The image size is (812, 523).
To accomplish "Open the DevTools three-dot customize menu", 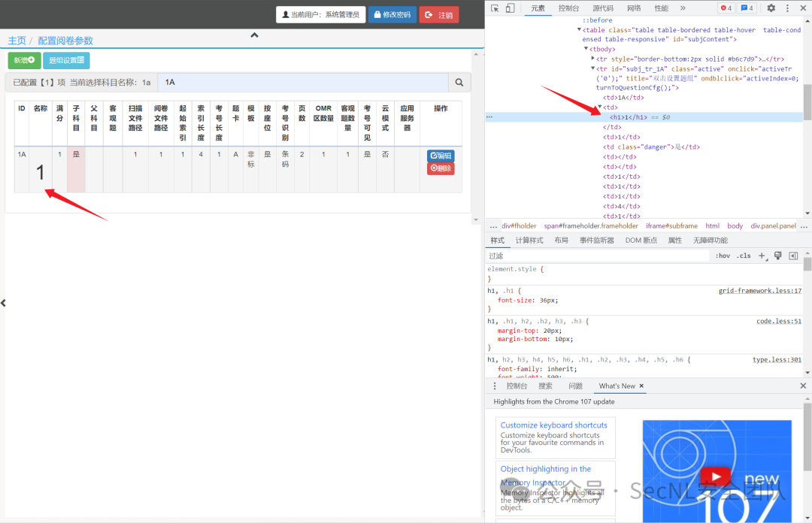I will (x=787, y=8).
